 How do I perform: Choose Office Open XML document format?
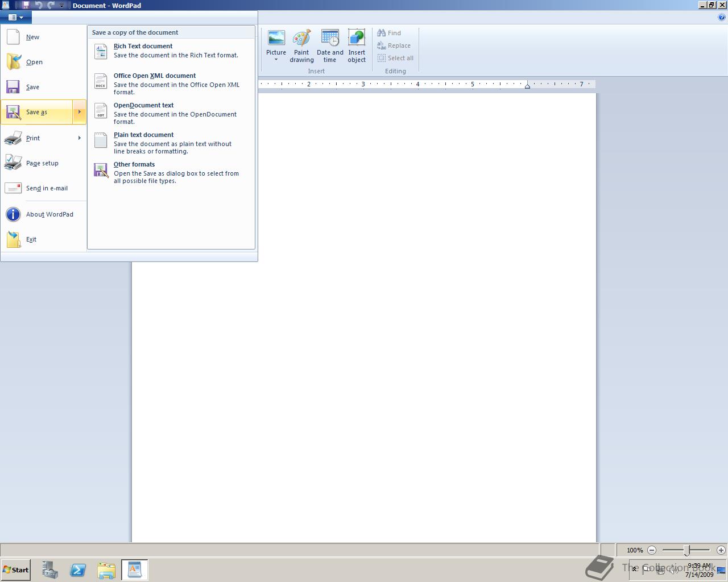point(171,84)
